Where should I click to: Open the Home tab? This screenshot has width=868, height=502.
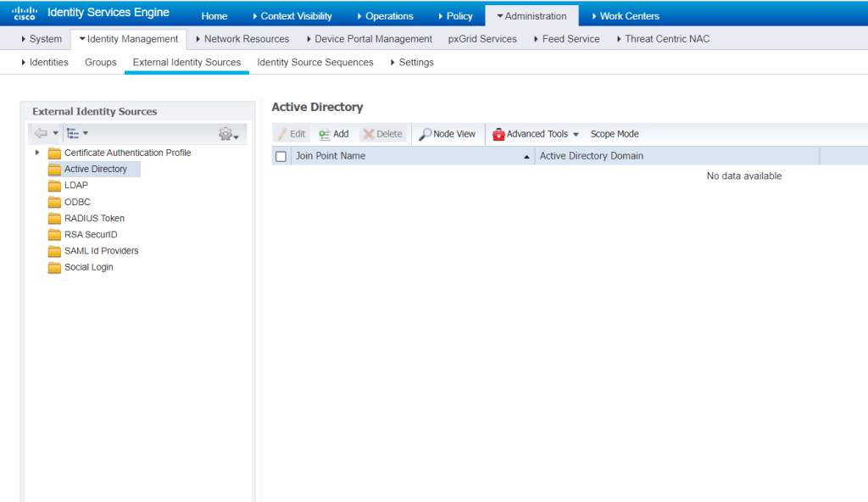click(x=214, y=16)
